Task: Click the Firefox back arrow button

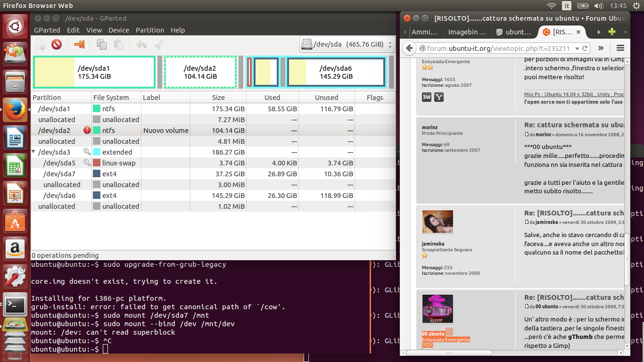Action: (409, 48)
